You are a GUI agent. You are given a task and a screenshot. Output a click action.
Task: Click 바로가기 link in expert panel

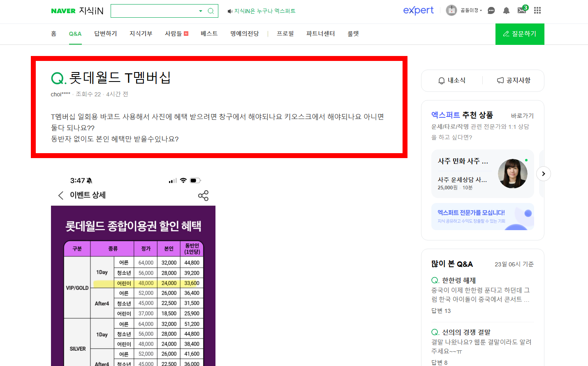tap(522, 116)
